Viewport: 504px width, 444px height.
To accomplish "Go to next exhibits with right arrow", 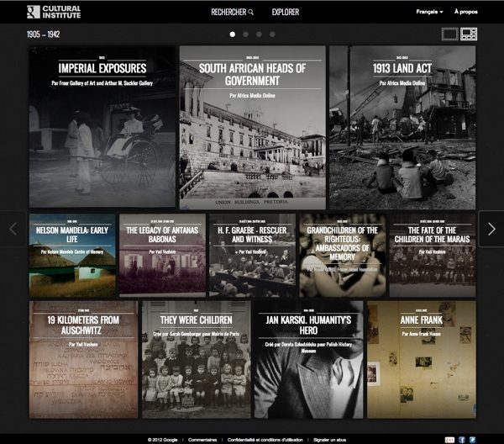I will [491, 229].
